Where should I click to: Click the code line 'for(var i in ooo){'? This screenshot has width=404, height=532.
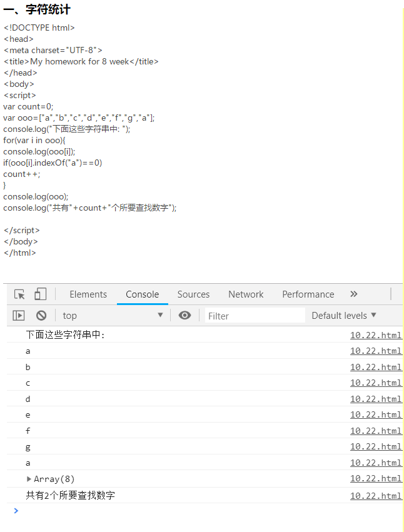tap(34, 140)
